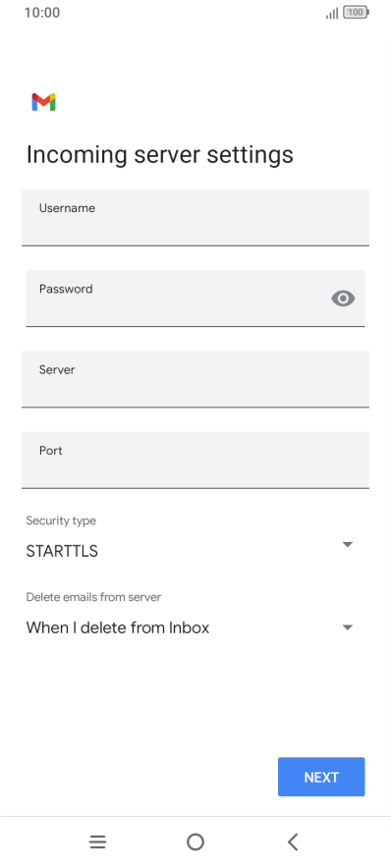Image resolution: width=391 pixels, height=868 pixels.
Task: Tap the Delete emails from server label
Action: (93, 597)
